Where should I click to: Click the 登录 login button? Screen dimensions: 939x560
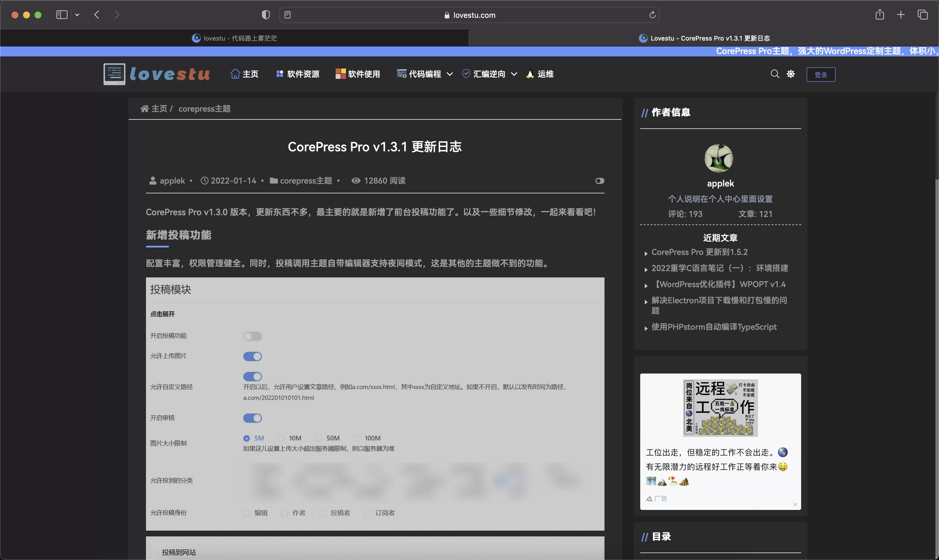pos(821,74)
